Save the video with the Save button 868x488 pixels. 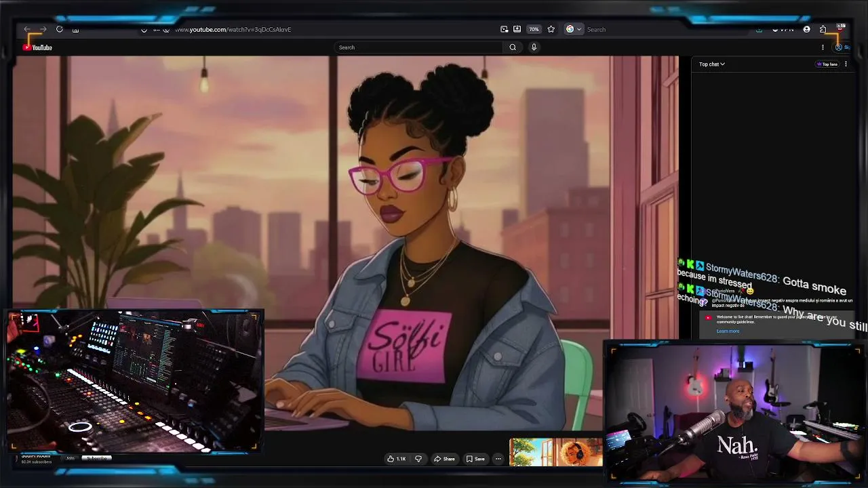click(x=475, y=459)
